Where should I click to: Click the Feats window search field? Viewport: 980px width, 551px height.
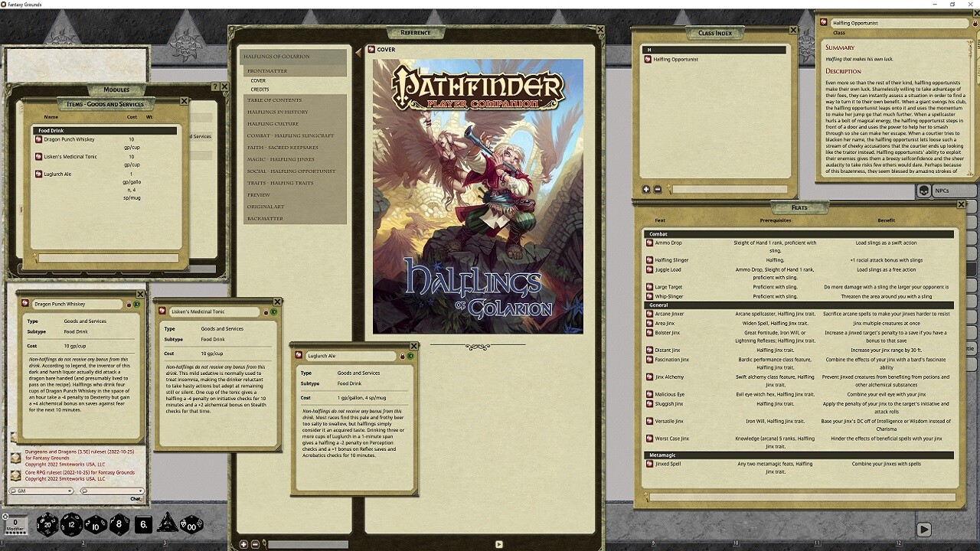804,497
